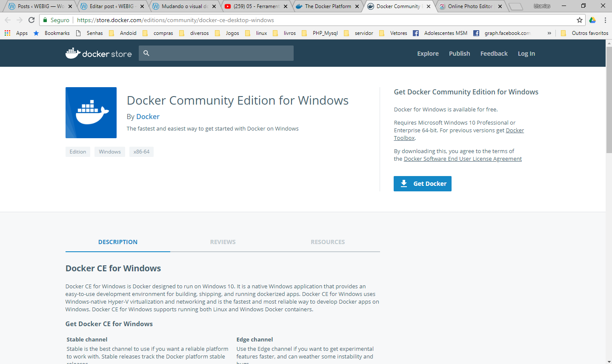Screen dimensions: 612x364
Task: Click the browser address bar URL
Action: pos(175,20)
